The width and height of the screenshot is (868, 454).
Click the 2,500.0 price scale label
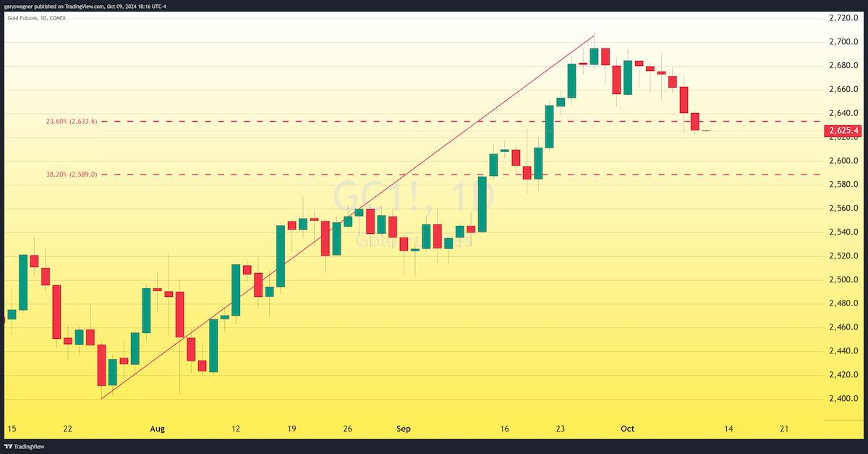point(843,279)
